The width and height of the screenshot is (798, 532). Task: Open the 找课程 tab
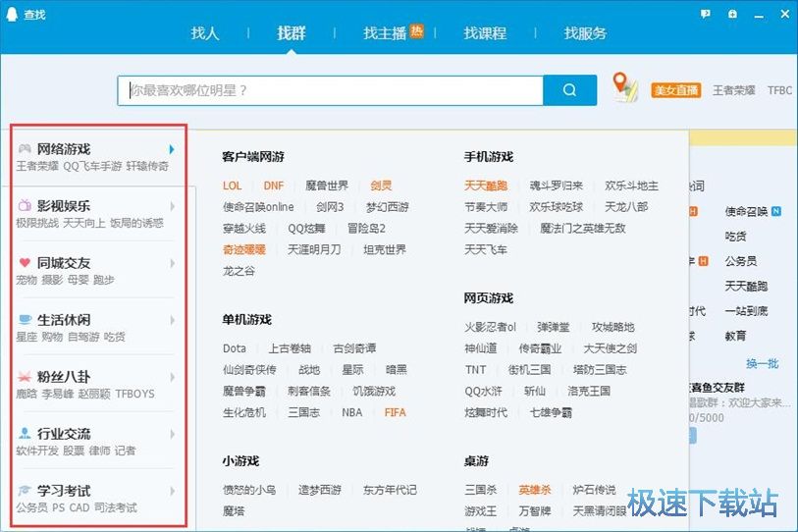tap(485, 33)
